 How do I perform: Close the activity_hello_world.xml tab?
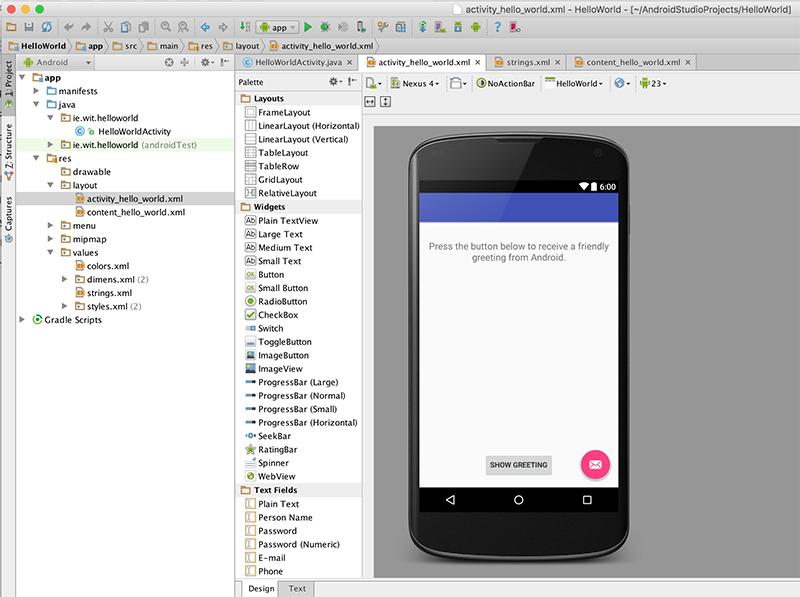[478, 62]
